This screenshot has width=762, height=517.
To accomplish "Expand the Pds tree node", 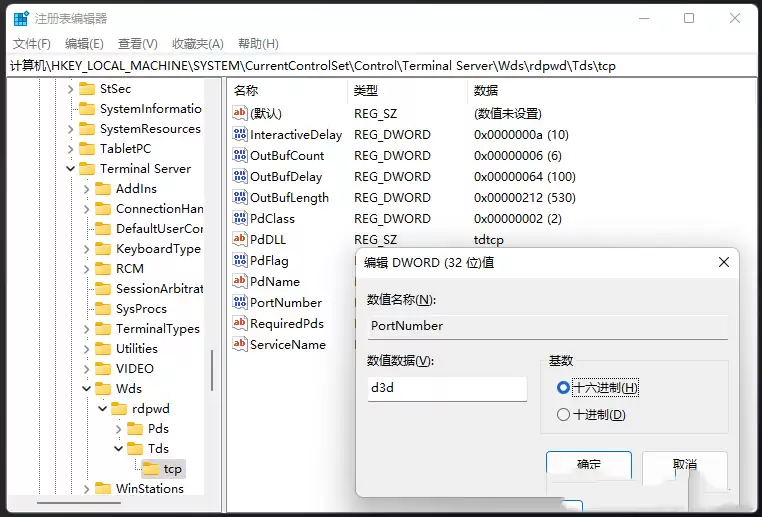I will pos(118,429).
